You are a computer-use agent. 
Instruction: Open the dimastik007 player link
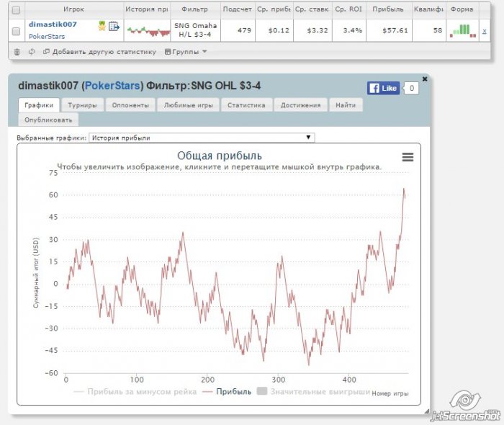coord(53,24)
